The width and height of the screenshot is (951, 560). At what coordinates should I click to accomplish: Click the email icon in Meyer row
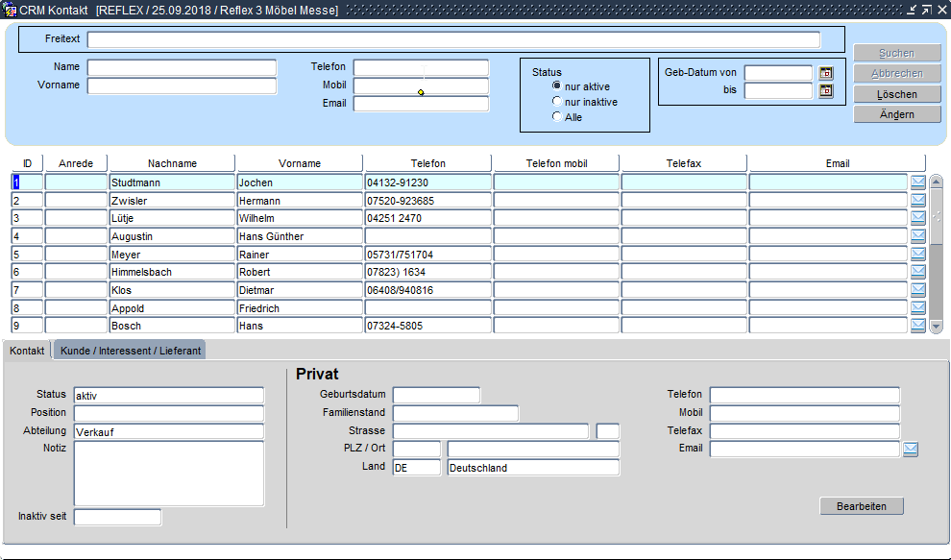pyautogui.click(x=917, y=255)
